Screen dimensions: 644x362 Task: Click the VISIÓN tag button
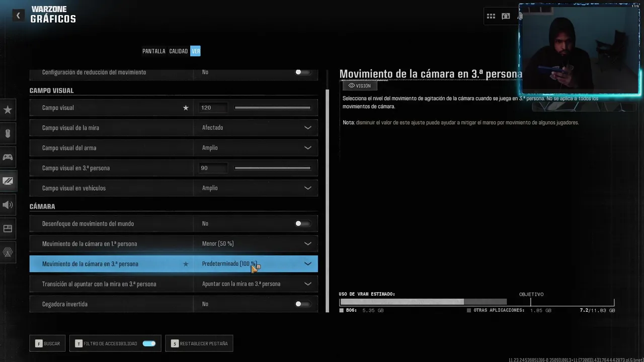[359, 86]
